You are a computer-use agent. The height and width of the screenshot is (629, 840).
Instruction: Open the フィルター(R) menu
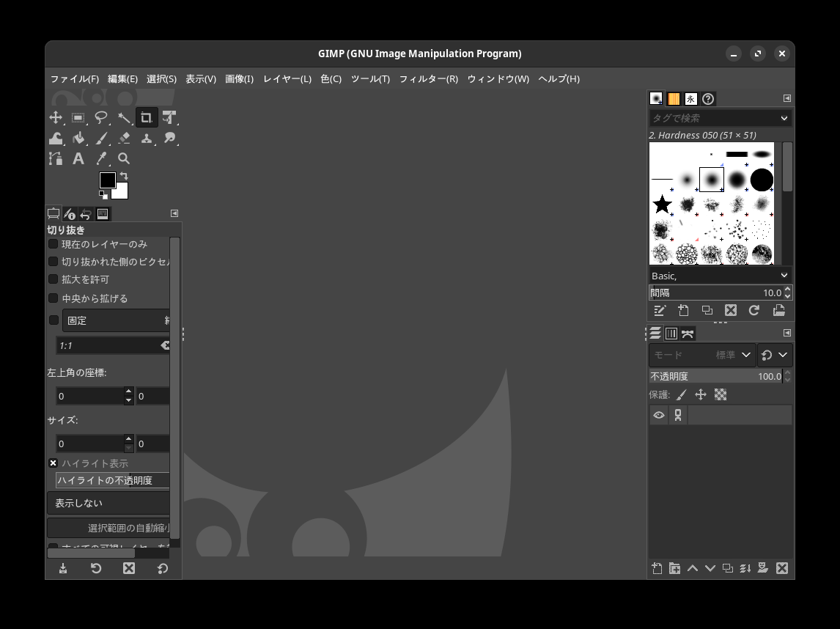[429, 78]
